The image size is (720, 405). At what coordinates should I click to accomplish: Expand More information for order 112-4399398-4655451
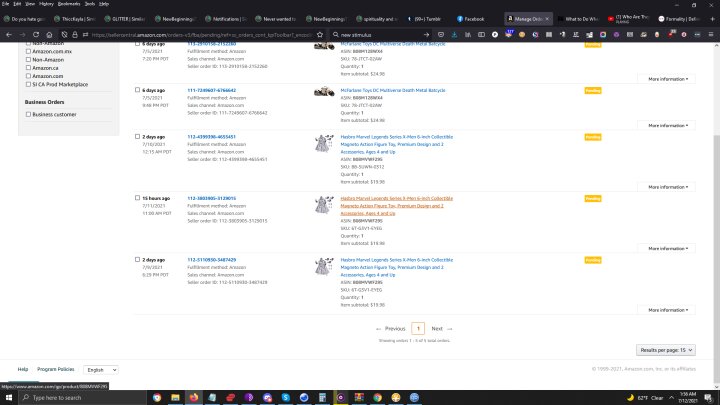click(x=668, y=187)
